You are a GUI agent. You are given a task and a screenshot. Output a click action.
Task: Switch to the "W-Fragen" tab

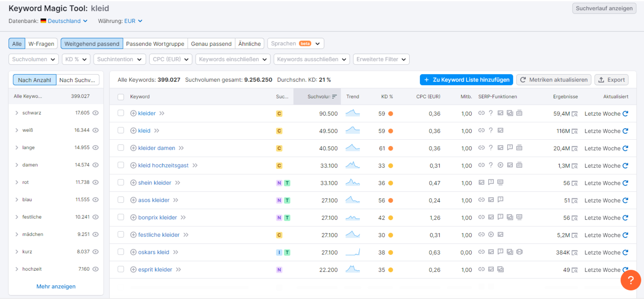tap(41, 43)
